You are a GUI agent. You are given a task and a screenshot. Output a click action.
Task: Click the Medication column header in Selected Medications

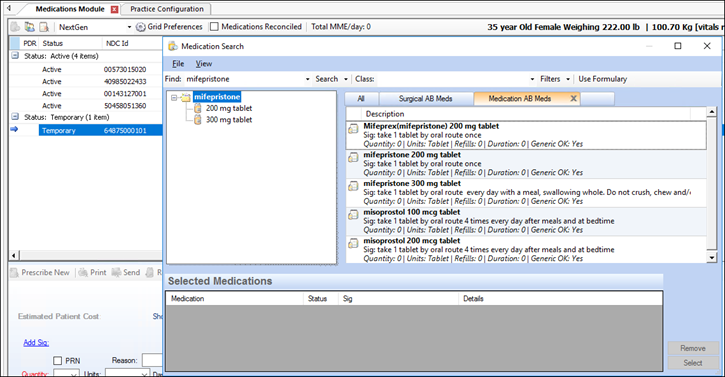pos(234,299)
